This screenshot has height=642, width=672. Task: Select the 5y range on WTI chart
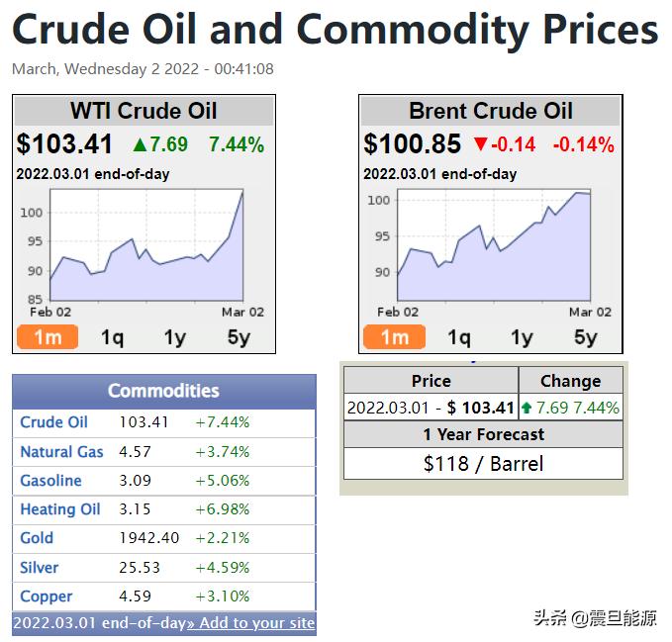239,337
